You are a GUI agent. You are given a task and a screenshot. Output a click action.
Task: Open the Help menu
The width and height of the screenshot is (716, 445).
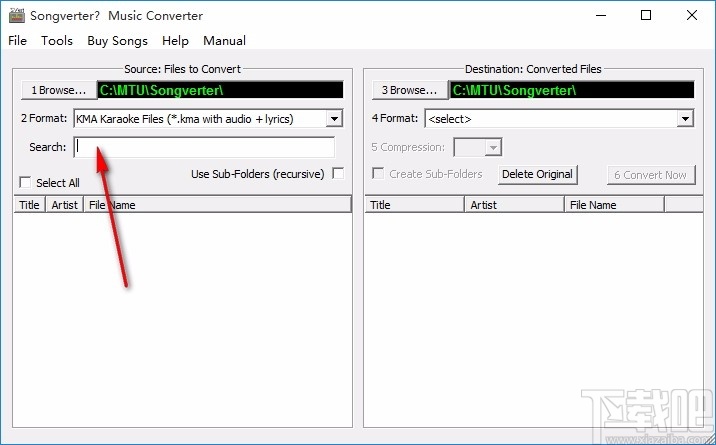[175, 41]
